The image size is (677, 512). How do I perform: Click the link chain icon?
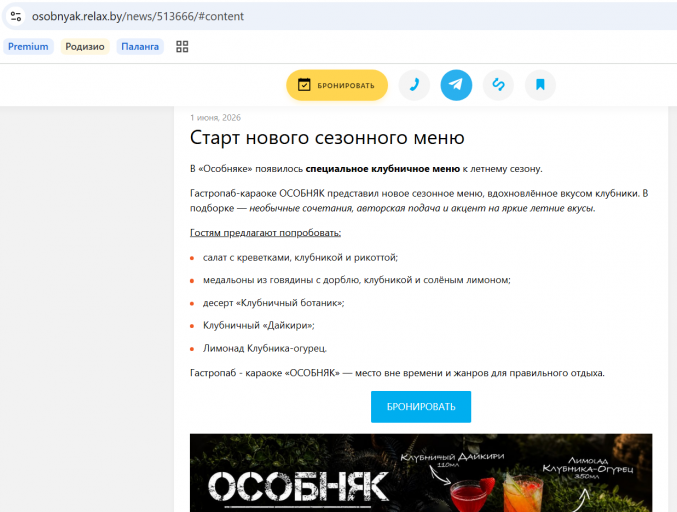498,85
